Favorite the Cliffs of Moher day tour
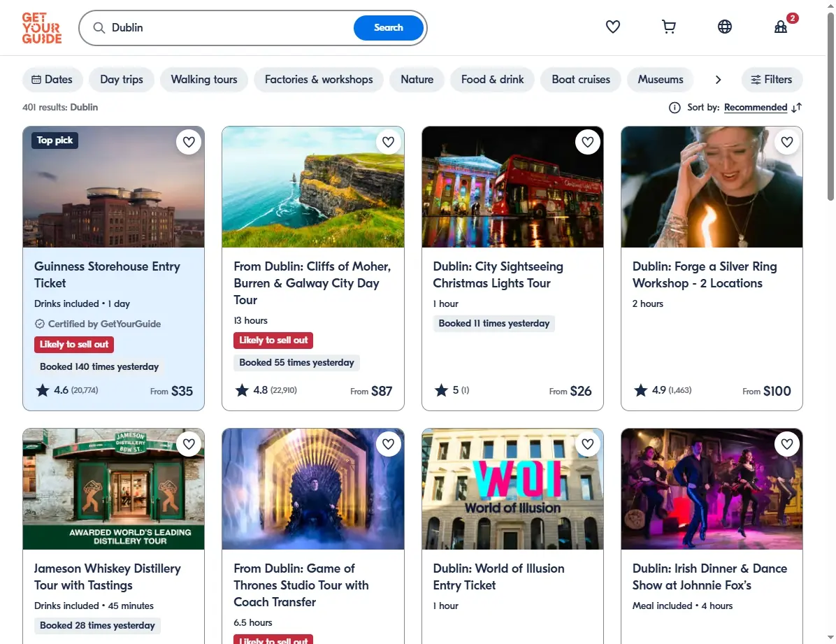This screenshot has width=836, height=644. (x=388, y=142)
